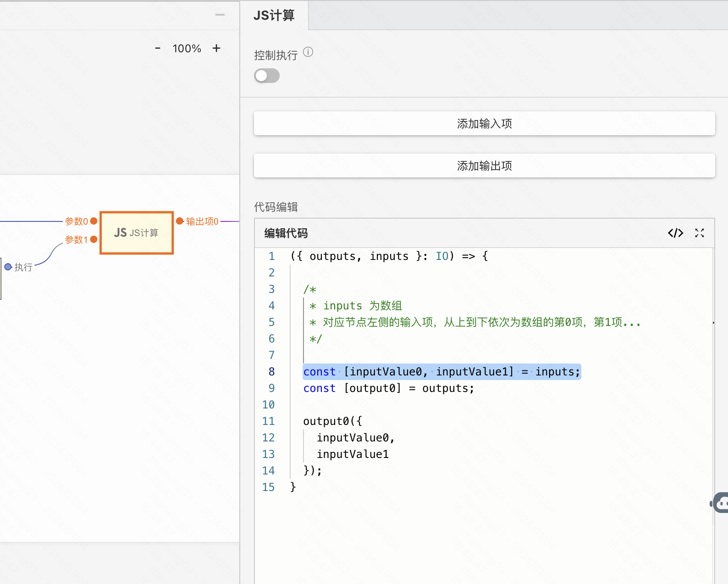Click the 添加输入项 button

click(x=484, y=123)
